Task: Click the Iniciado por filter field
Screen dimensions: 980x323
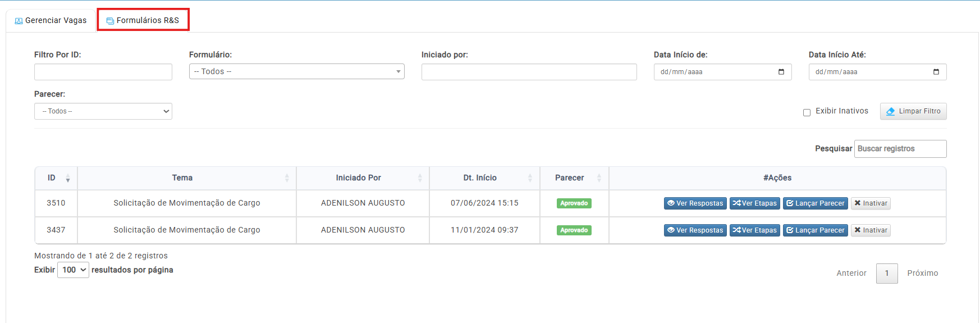Action: pyautogui.click(x=529, y=72)
